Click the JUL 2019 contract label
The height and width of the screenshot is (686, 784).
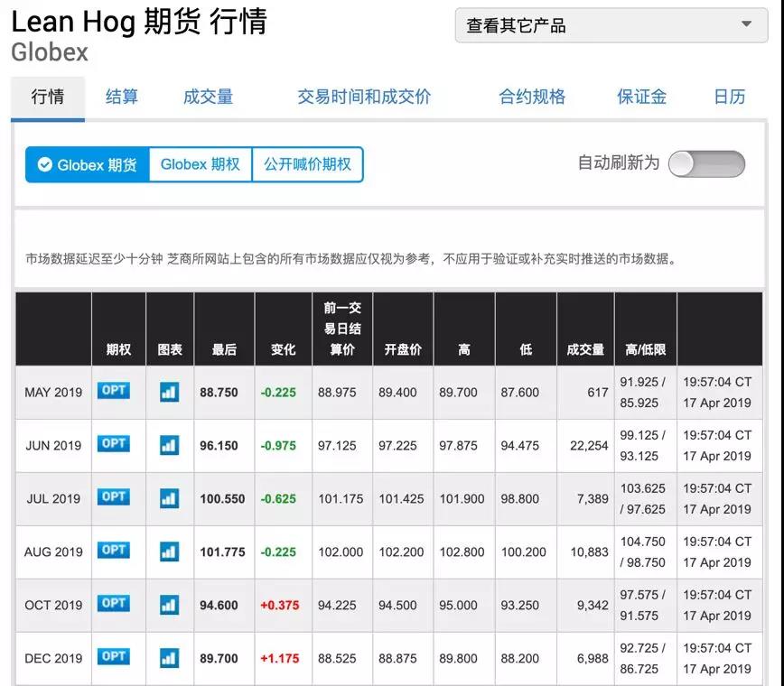pos(53,498)
